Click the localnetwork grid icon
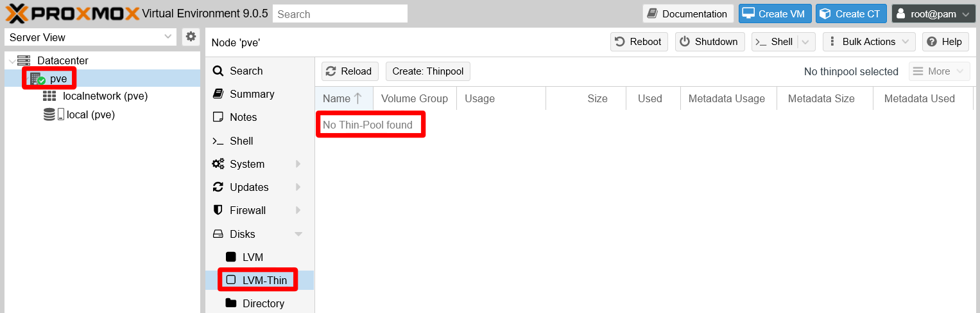Viewport: 980px width, 313px height. 49,96
